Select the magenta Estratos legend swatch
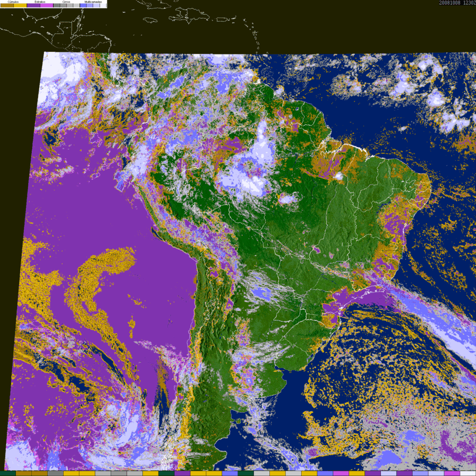The image size is (476, 476). pos(47,5)
